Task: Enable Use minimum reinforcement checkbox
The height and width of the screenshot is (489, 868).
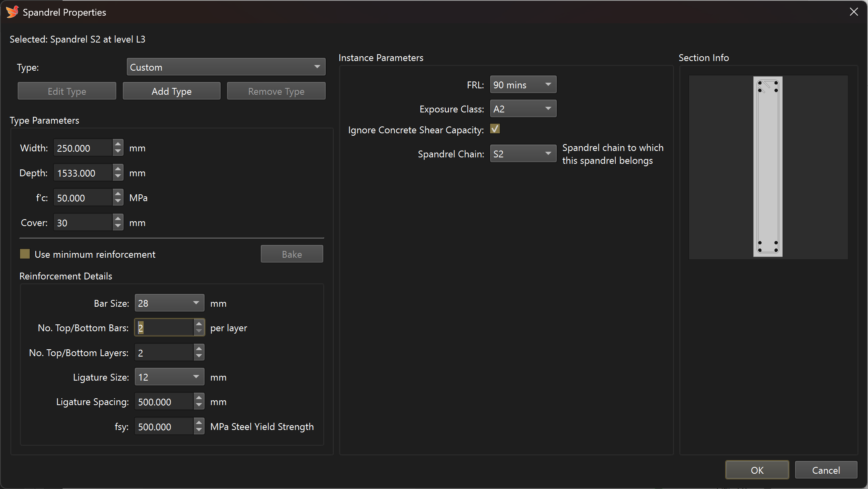Action: (25, 254)
